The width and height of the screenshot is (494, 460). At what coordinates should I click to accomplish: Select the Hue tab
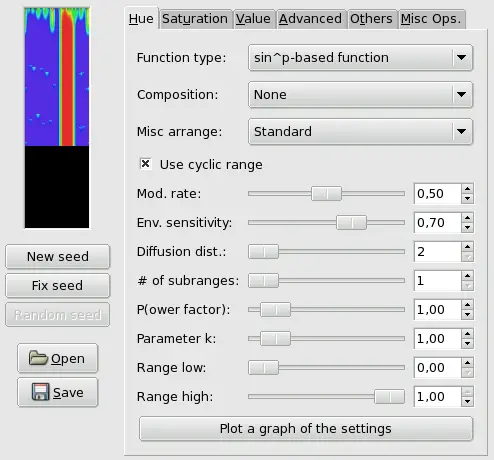141,18
